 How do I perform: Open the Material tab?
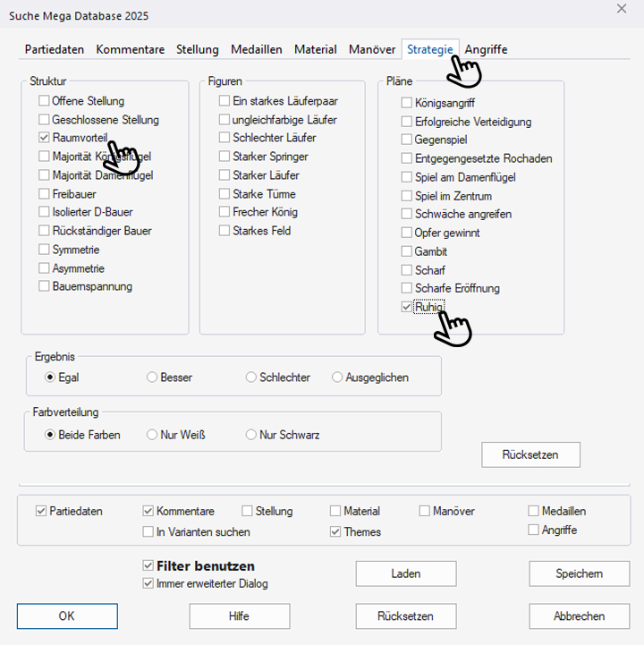[x=315, y=50]
